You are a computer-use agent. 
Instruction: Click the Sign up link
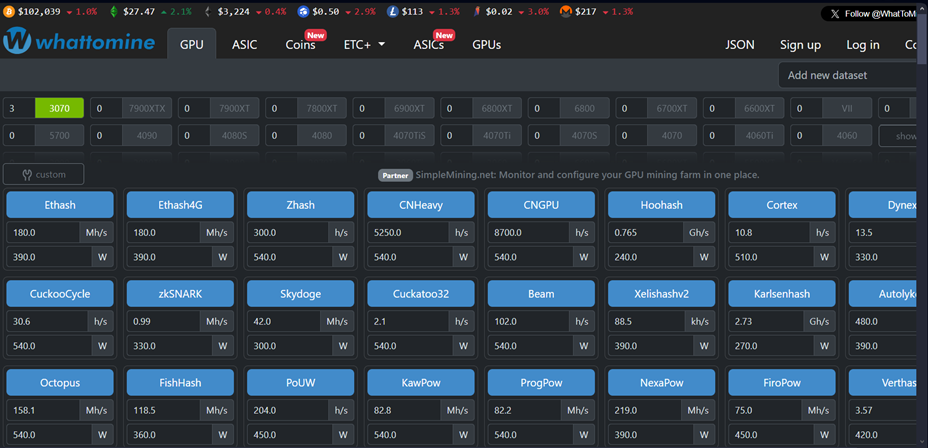tap(800, 45)
